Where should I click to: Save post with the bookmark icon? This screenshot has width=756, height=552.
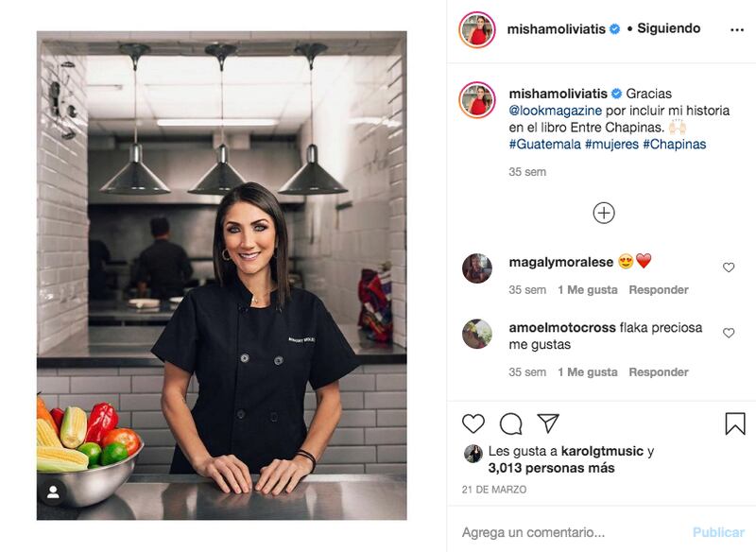coord(735,423)
